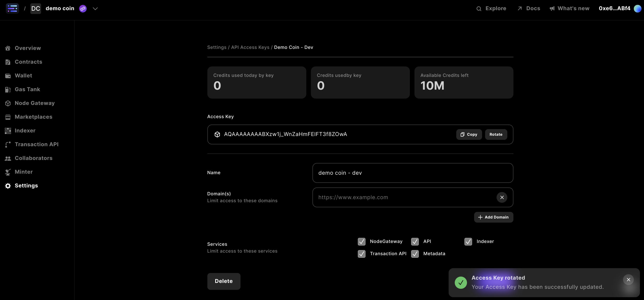This screenshot has height=300, width=644.
Task: Open Marketplaces from the sidebar
Action: (33, 117)
